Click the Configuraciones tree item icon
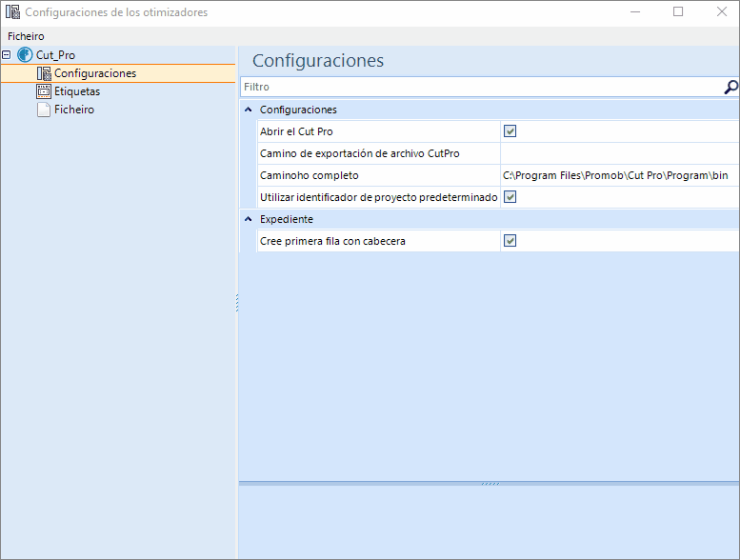The height and width of the screenshot is (560, 740). click(44, 73)
